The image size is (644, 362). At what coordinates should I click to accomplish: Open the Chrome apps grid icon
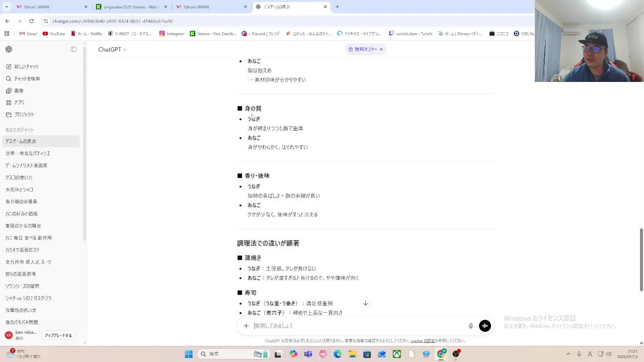pyautogui.click(x=7, y=34)
